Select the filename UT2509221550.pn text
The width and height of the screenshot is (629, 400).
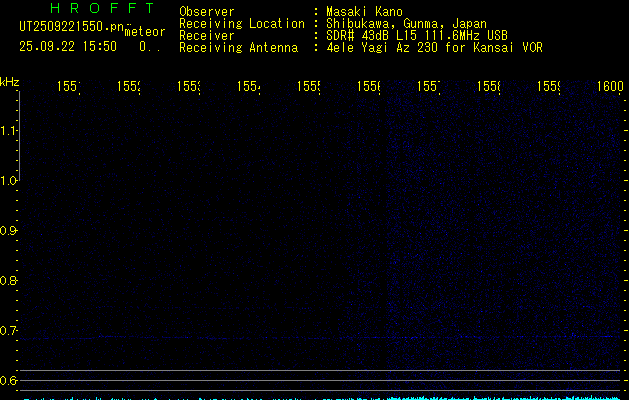point(72,27)
